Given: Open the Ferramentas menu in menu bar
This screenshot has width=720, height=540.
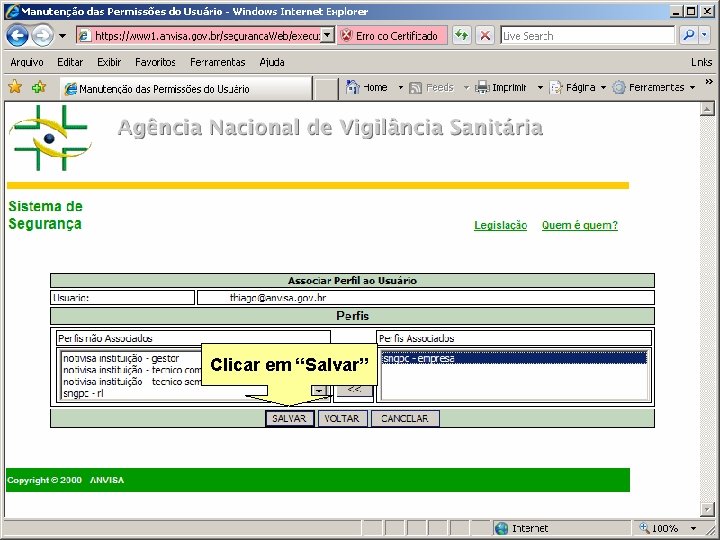Looking at the screenshot, I should click(218, 62).
